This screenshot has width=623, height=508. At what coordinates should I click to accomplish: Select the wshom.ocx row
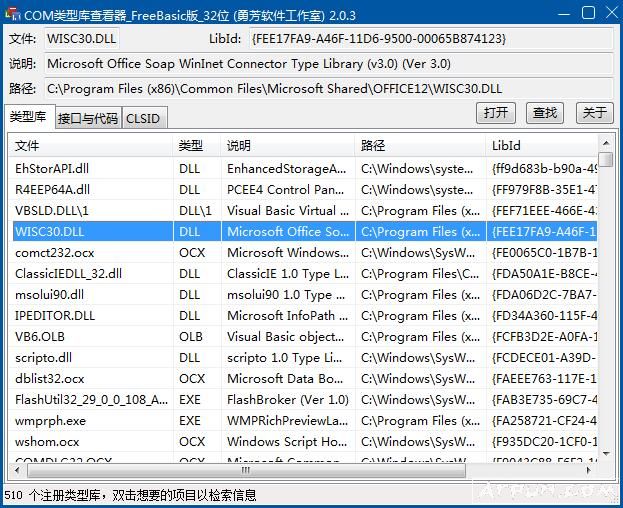tap(303, 442)
